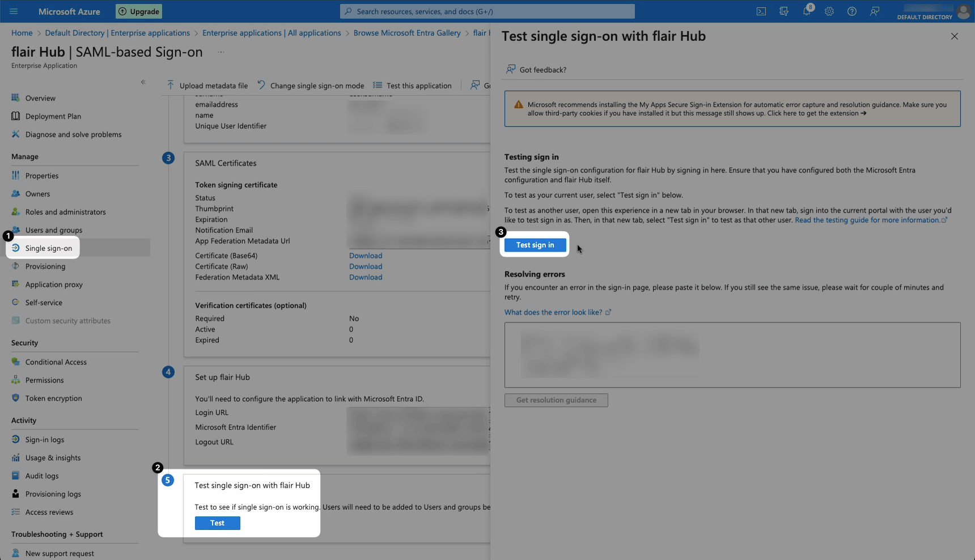Click the Deployment Plan book icon
The width and height of the screenshot is (975, 560).
coord(16,116)
